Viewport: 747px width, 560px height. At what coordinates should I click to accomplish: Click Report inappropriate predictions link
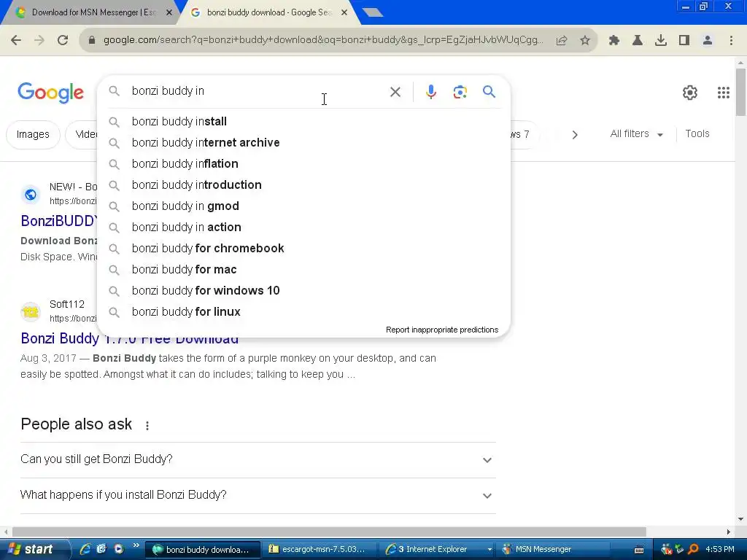tap(441, 330)
